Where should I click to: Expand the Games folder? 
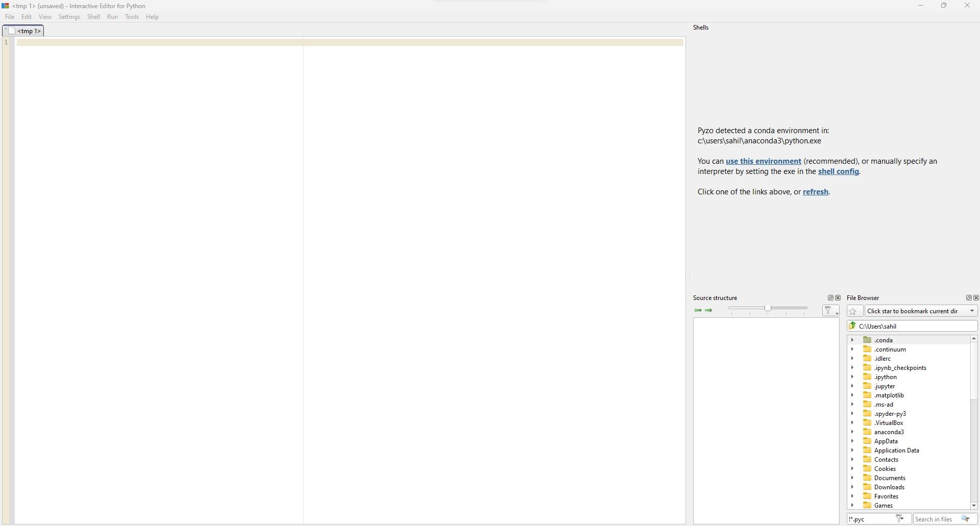[x=852, y=505]
